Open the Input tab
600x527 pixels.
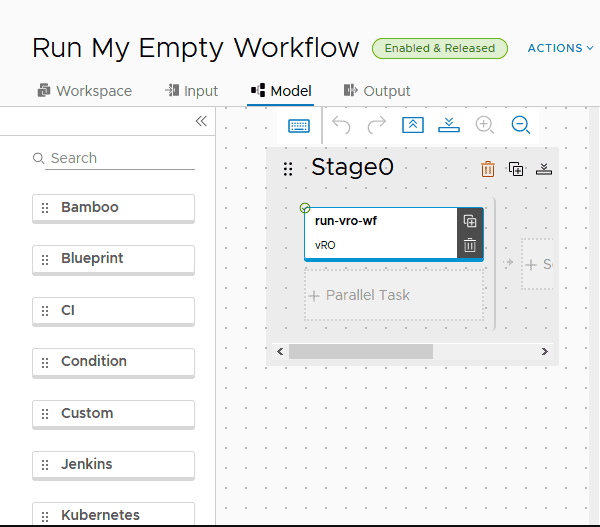tap(191, 91)
